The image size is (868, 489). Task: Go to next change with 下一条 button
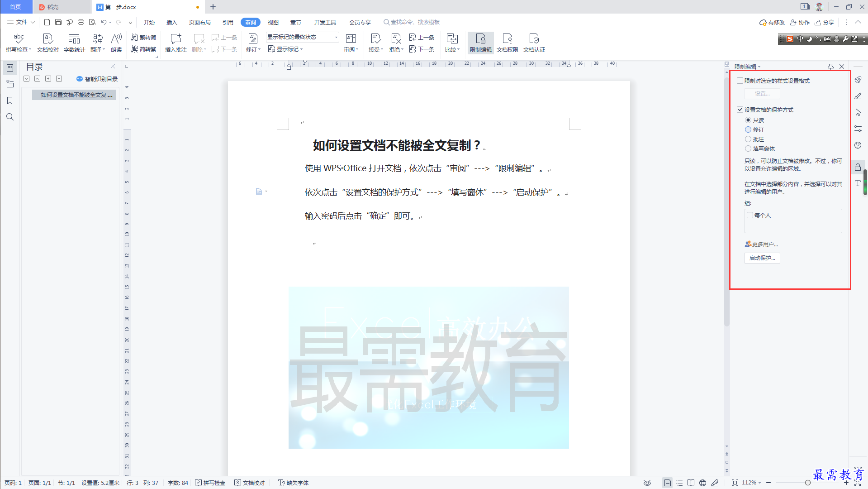(422, 49)
